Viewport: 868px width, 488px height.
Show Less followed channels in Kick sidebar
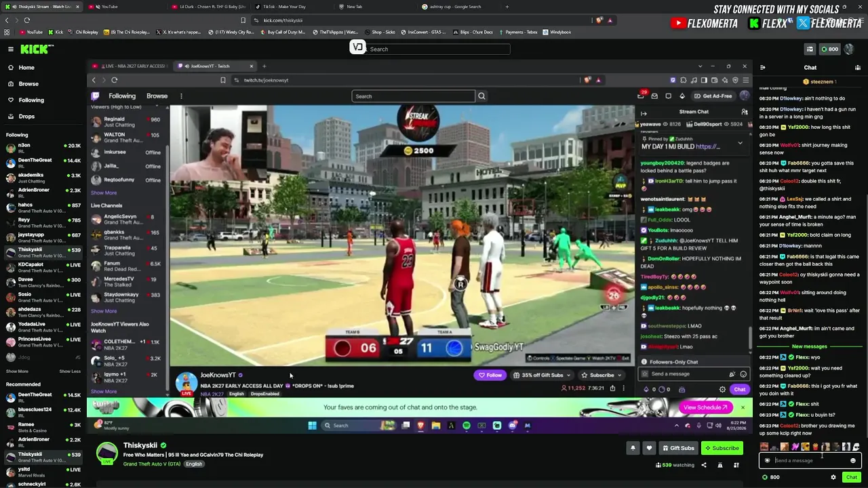click(x=70, y=371)
